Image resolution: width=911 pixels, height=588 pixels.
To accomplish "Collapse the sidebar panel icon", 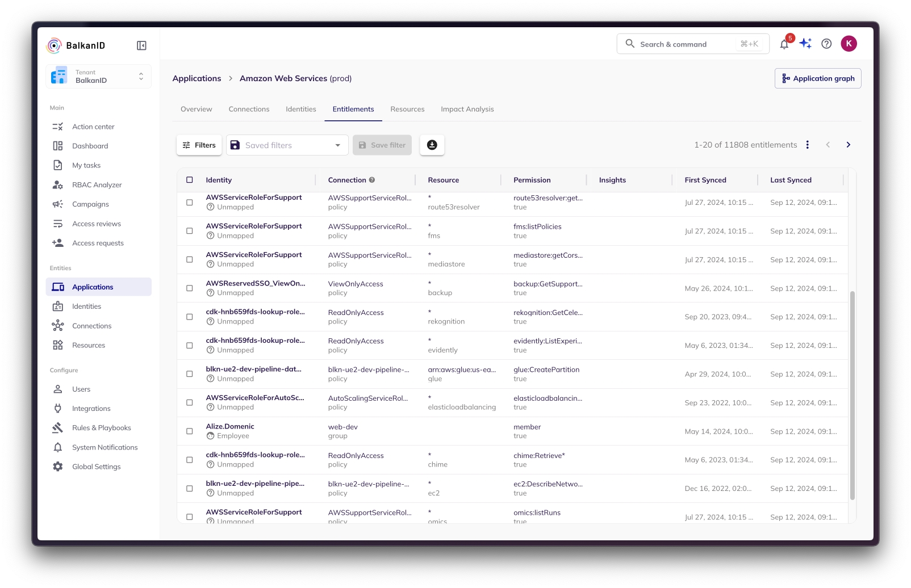I will coord(141,45).
